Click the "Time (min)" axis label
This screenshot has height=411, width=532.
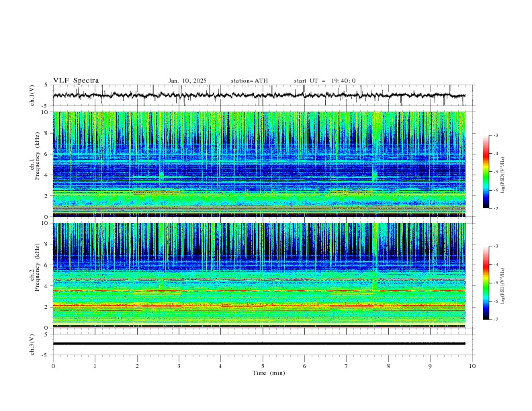point(269,373)
